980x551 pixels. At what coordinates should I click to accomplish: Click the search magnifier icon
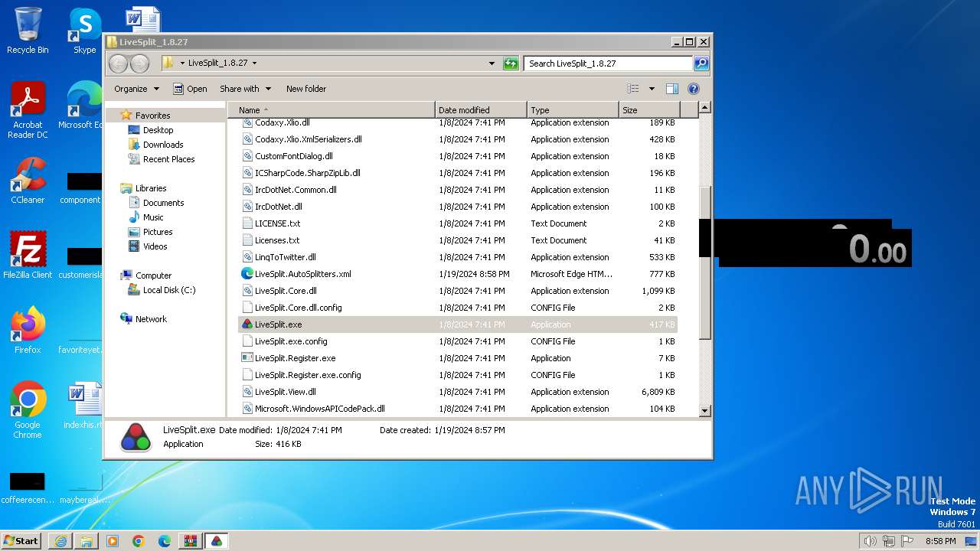701,64
